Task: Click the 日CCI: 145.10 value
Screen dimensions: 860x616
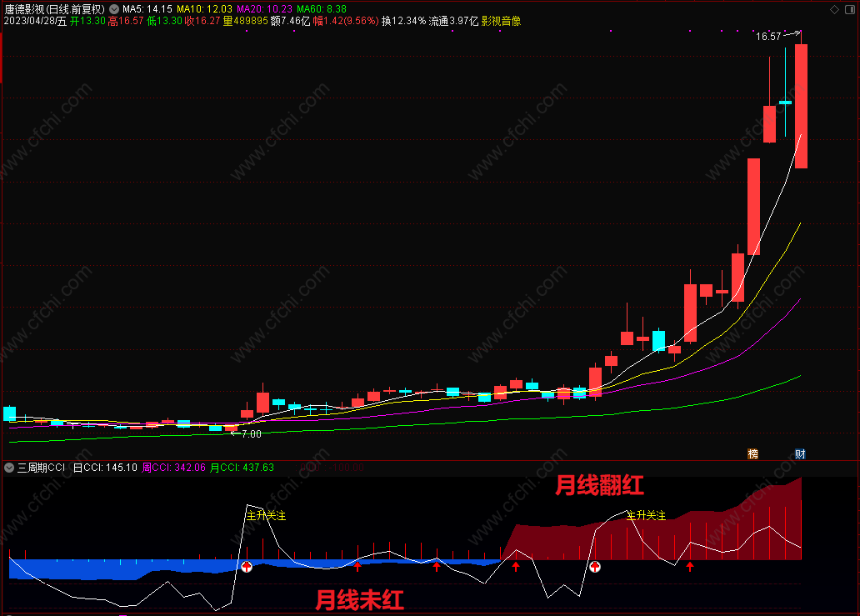Action: pos(105,468)
